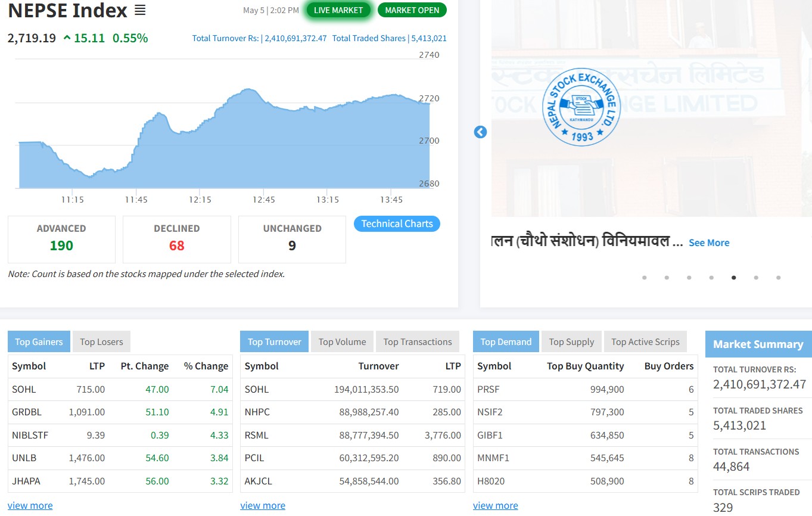Select the first carousel dot
Image resolution: width=812 pixels, height=516 pixels.
[x=644, y=278]
